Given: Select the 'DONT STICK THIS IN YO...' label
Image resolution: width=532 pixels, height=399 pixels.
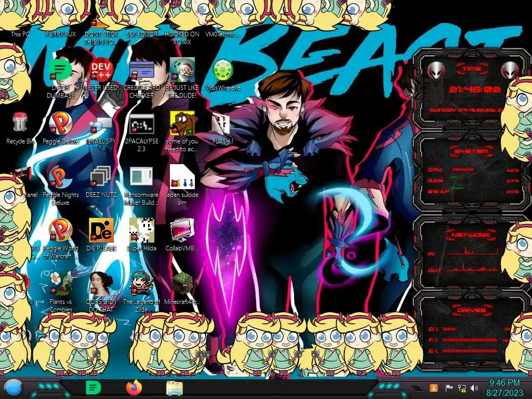Looking at the screenshot, I should [101, 38].
